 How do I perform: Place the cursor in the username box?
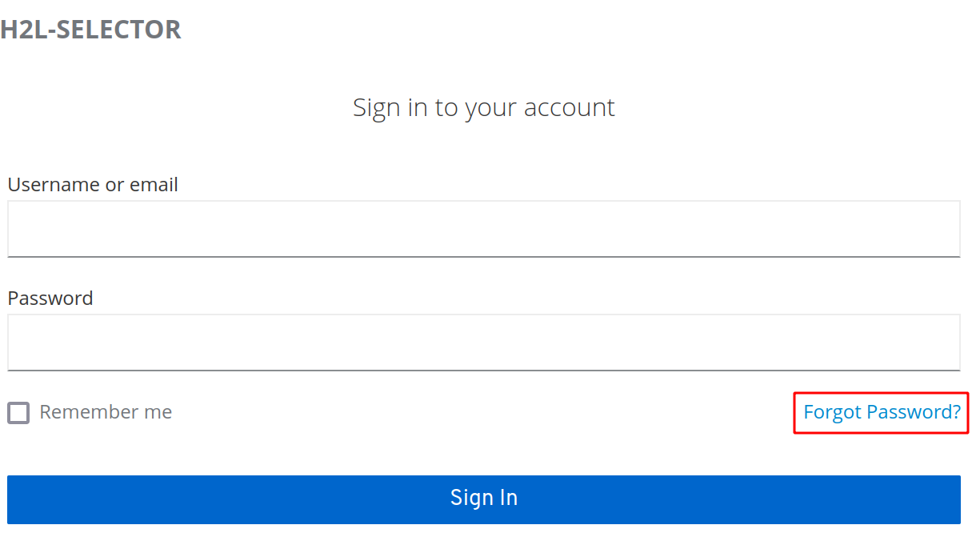pos(483,229)
